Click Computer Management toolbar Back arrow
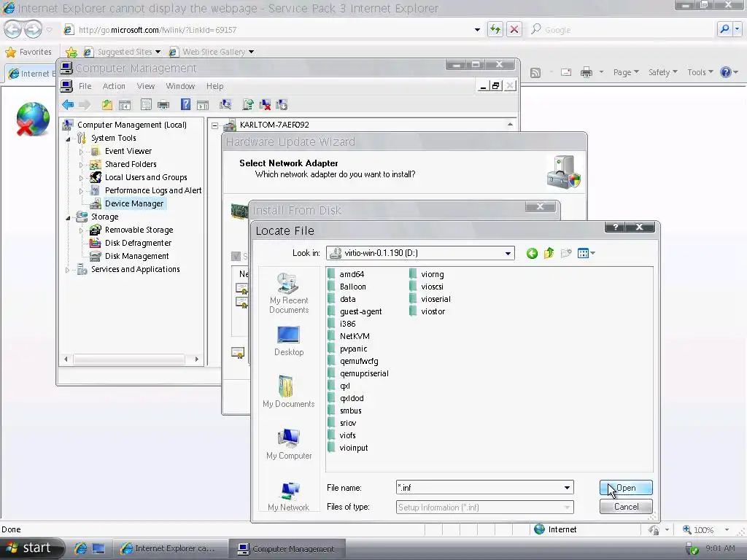The height and width of the screenshot is (560, 747). point(68,105)
